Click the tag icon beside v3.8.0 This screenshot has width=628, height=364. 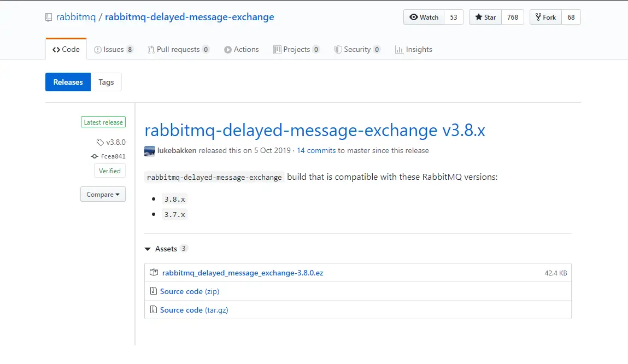100,142
